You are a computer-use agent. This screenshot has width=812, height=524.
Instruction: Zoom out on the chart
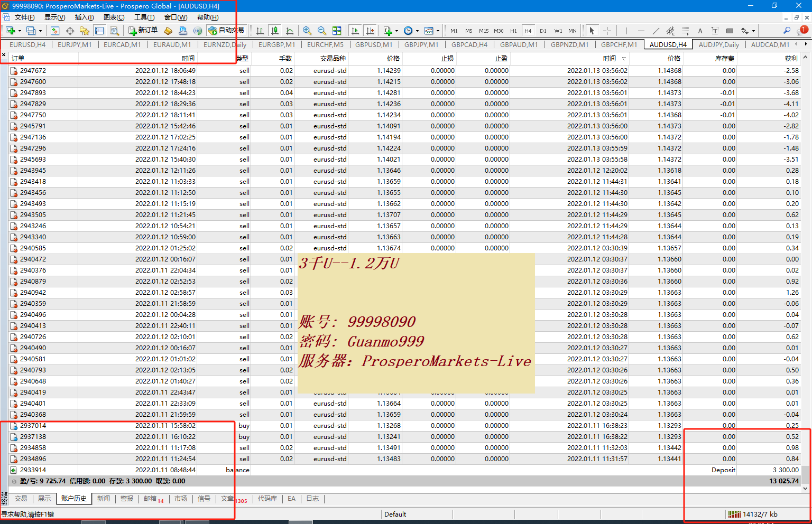coord(321,31)
